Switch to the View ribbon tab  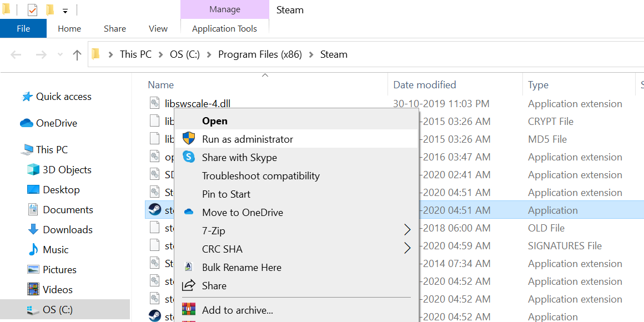click(x=158, y=28)
